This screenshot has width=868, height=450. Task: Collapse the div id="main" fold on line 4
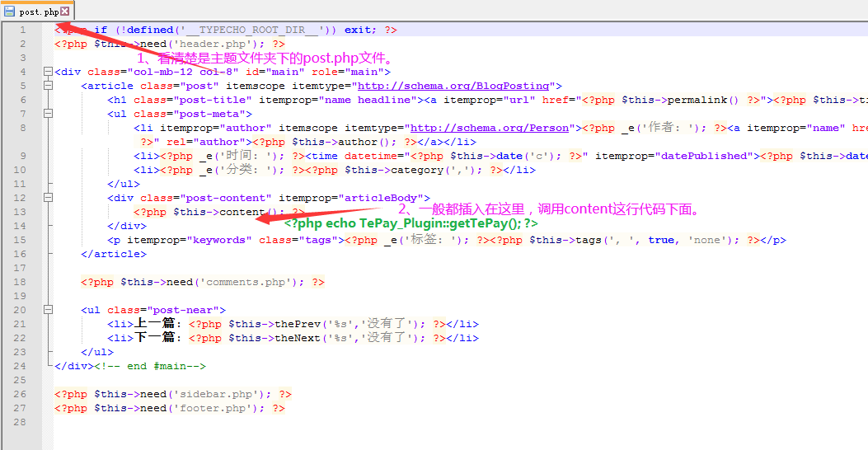click(x=48, y=72)
